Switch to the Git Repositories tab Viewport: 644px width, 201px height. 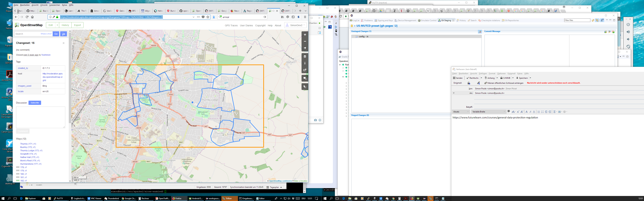pos(510,20)
